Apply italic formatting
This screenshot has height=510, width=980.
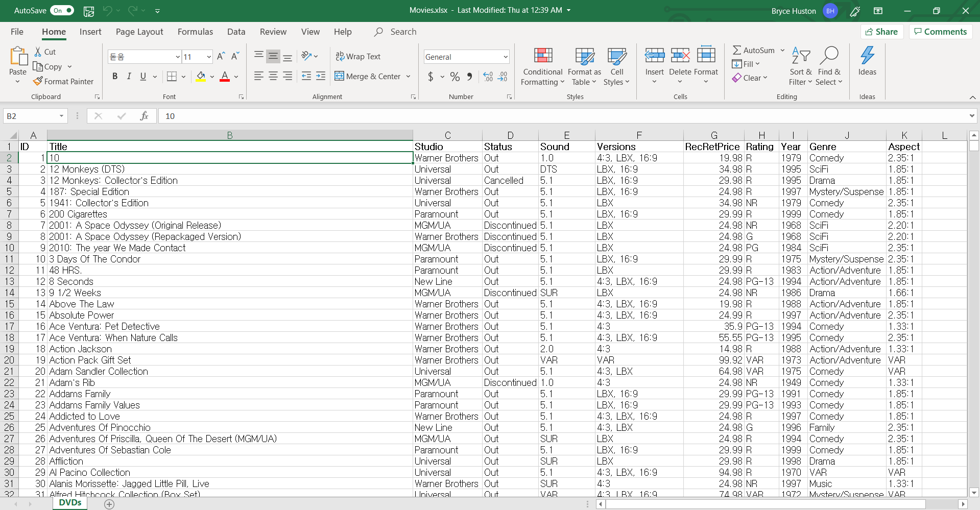[x=129, y=77]
